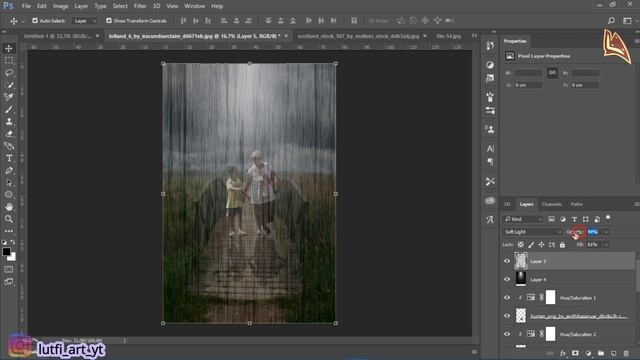Viewport: 640px width, 360px height.
Task: Click Add layer style fx icon
Action: coord(563,353)
